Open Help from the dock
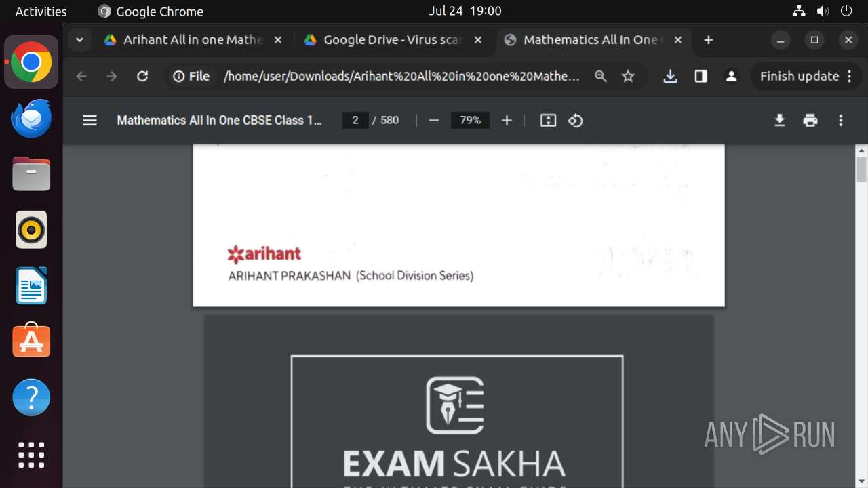The width and height of the screenshot is (868, 488). pyautogui.click(x=31, y=397)
